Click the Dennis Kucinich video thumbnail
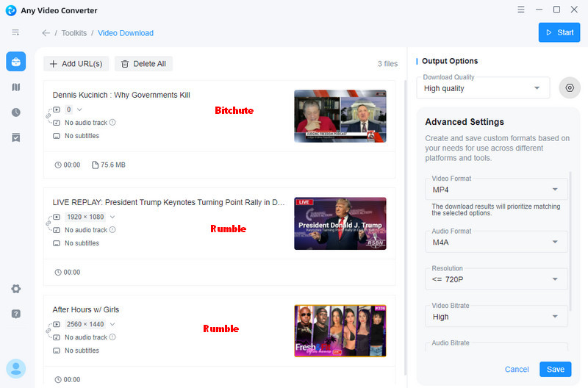This screenshot has height=388, width=588. click(x=340, y=116)
